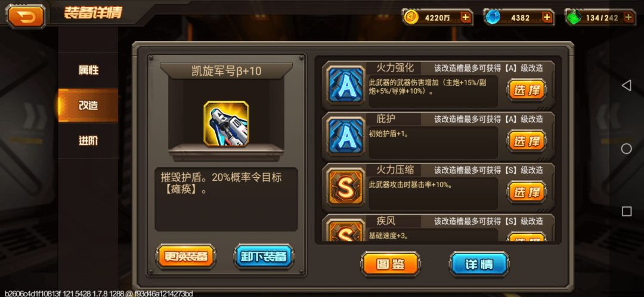This screenshot has width=644, height=297.
Task: Tap the orange back arrow button
Action: point(26,17)
